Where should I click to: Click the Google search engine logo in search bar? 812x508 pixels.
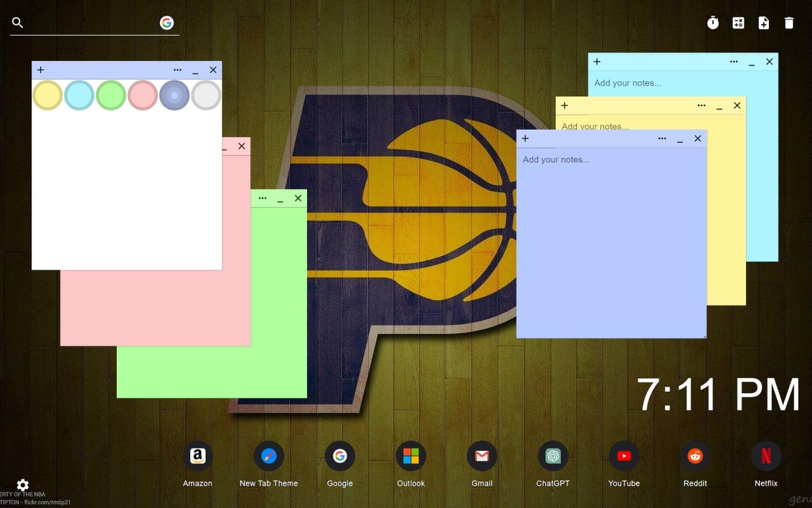(x=167, y=23)
